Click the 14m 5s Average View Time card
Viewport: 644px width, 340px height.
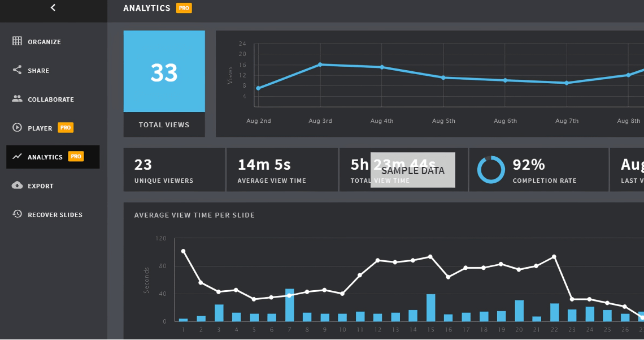point(282,170)
